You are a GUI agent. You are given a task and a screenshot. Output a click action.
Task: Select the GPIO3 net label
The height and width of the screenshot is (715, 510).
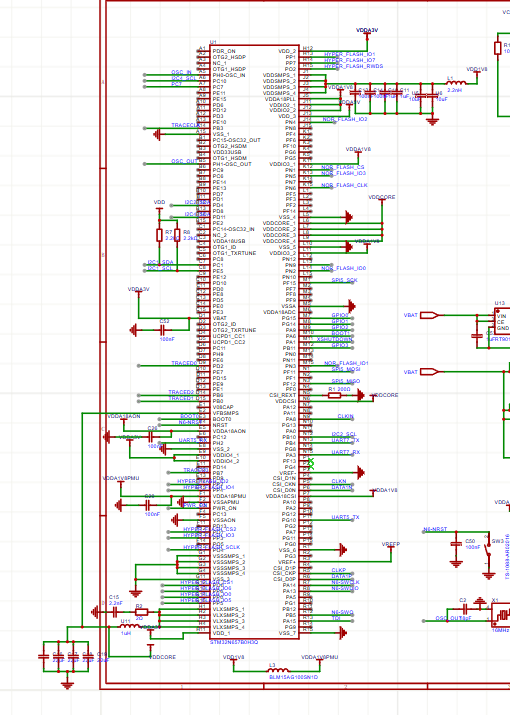coord(340,345)
